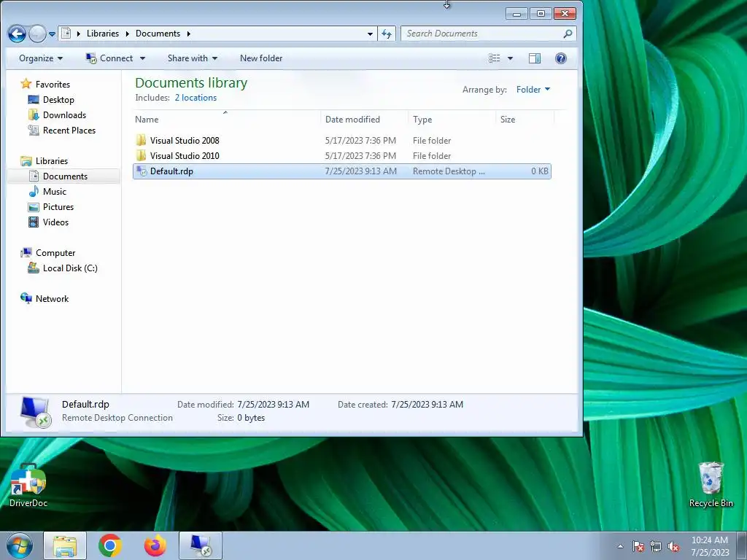The width and height of the screenshot is (747, 560).
Task: Go back with the Back arrow button
Action: 17,34
